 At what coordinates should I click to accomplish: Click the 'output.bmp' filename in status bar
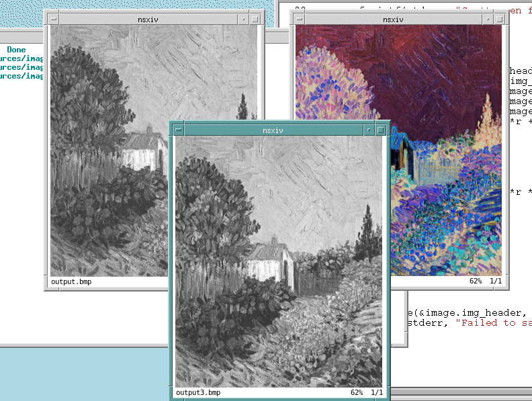click(x=71, y=281)
